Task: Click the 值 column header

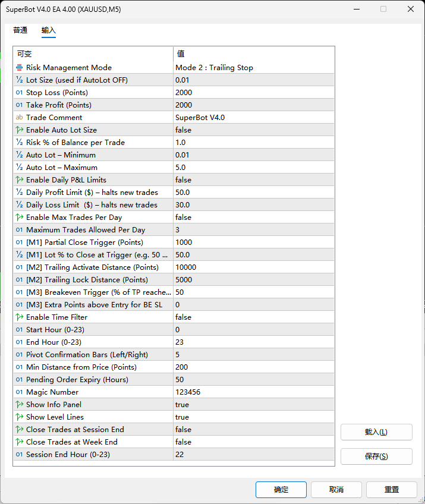Action: [x=253, y=53]
